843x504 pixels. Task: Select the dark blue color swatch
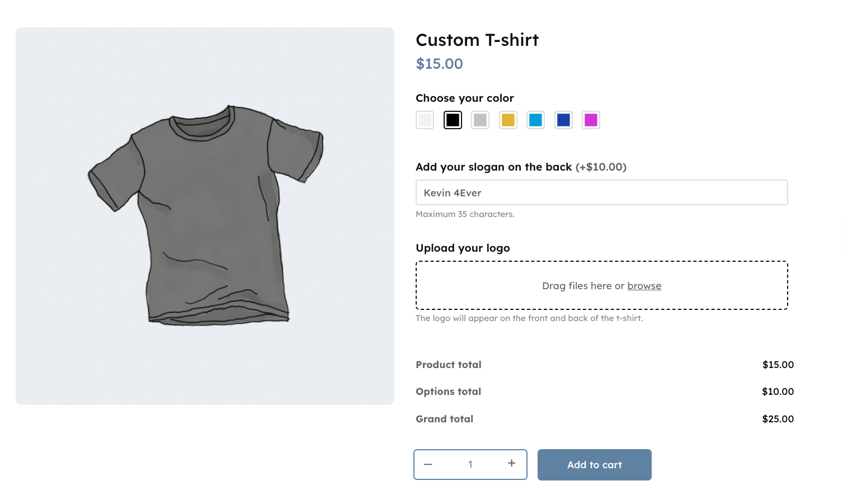(563, 120)
